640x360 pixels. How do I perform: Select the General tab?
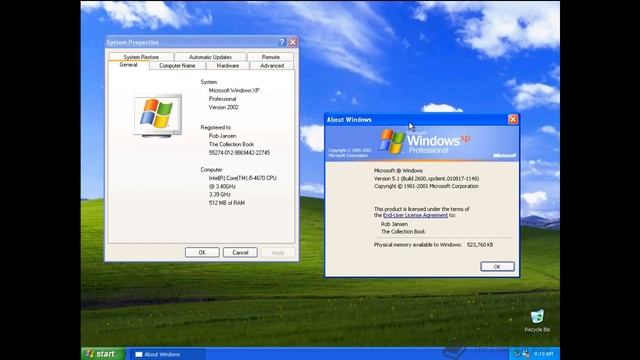(128, 65)
